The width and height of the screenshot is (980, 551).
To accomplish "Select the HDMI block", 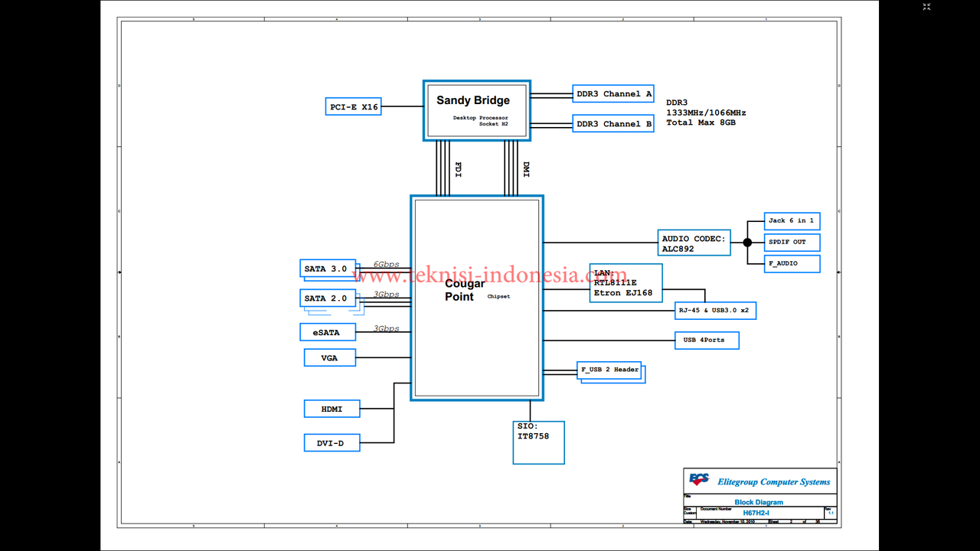I will 332,409.
